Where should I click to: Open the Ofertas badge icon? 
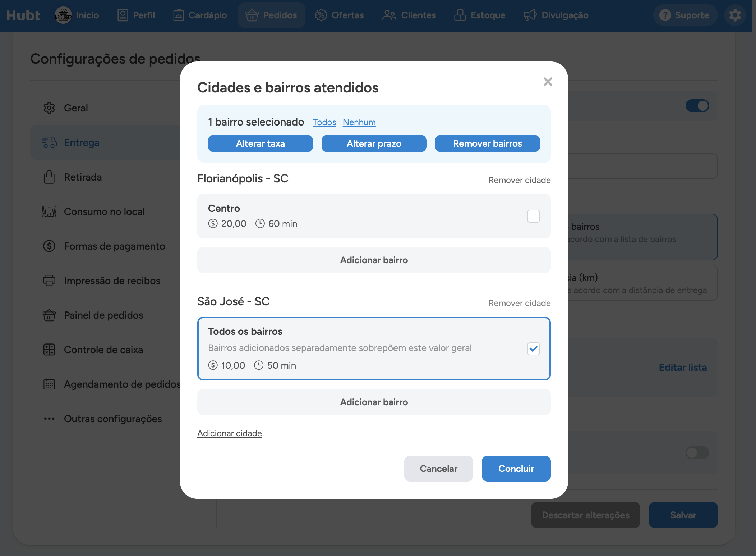coord(321,15)
